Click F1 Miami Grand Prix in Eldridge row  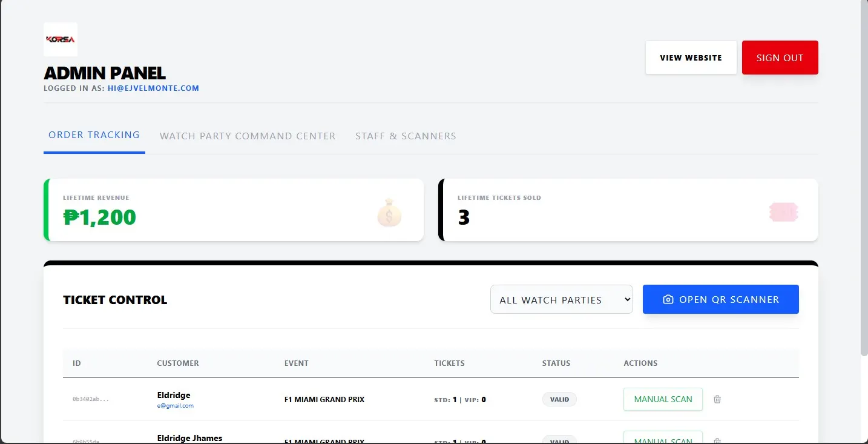[324, 400]
